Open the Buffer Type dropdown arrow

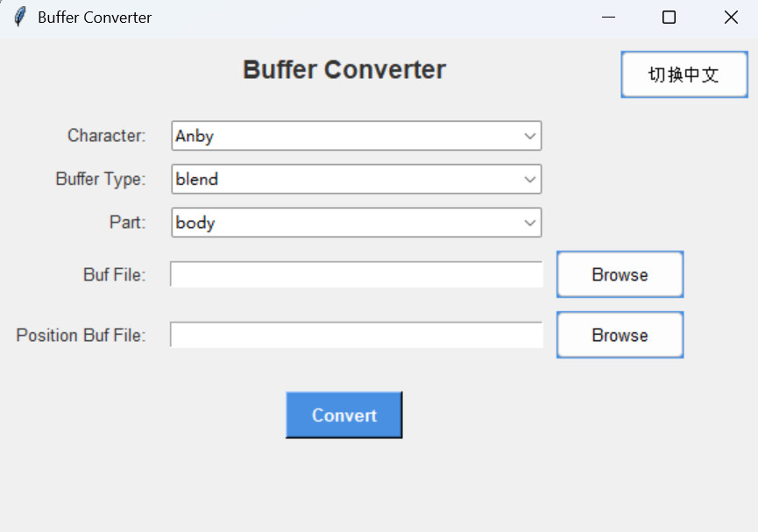tap(529, 179)
